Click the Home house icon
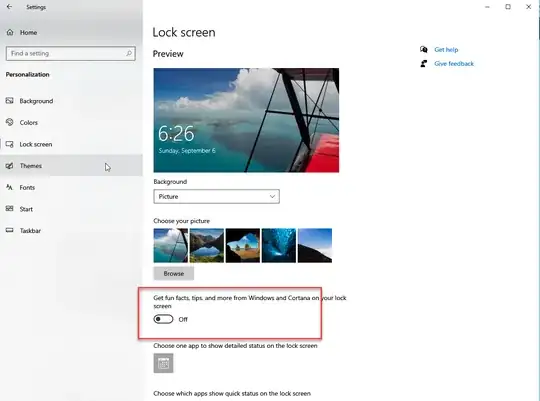Image resolution: width=540 pixels, height=401 pixels. click(x=10, y=32)
